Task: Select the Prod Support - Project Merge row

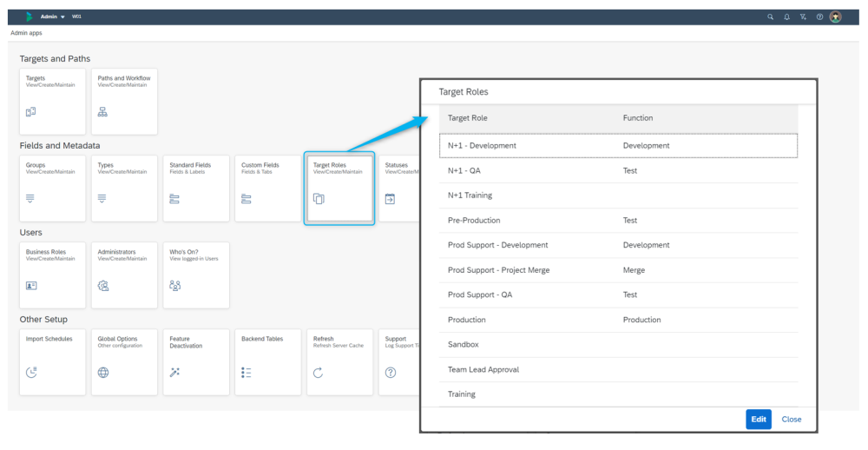Action: click(x=618, y=270)
